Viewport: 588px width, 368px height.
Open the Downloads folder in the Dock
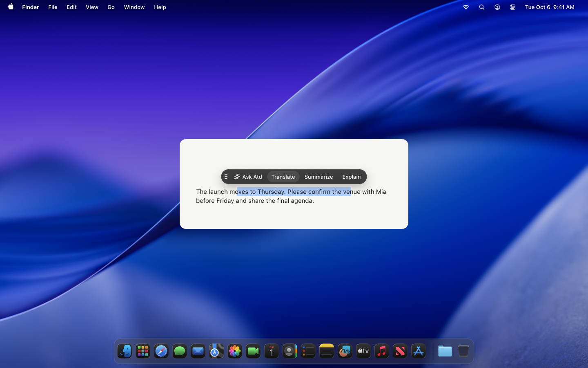[x=445, y=351]
